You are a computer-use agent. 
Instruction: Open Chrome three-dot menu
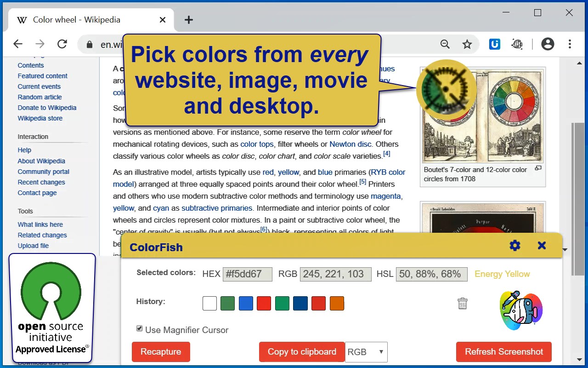coord(570,44)
